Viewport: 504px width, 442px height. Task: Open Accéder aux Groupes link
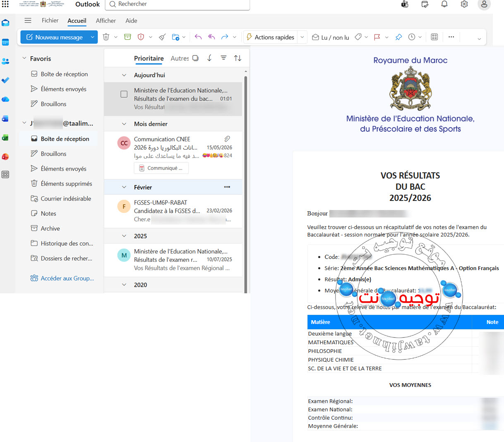pyautogui.click(x=62, y=278)
